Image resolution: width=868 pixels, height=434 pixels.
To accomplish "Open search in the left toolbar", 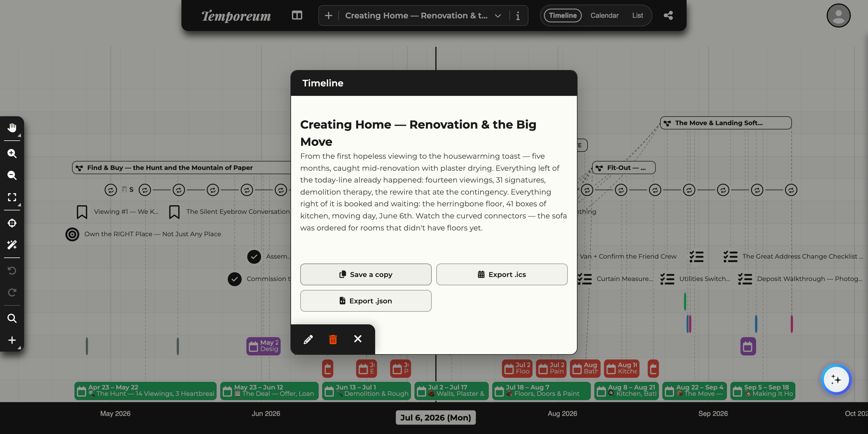I will [12, 318].
